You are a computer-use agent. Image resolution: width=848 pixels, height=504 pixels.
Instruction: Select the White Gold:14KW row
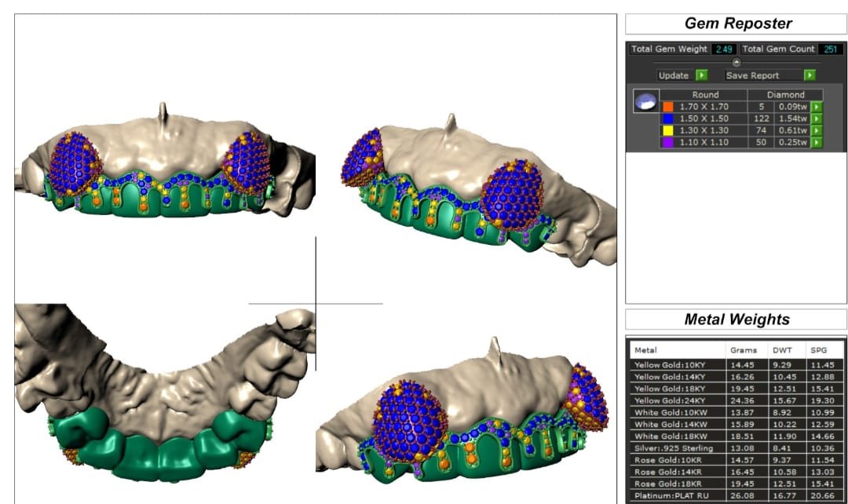click(737, 425)
